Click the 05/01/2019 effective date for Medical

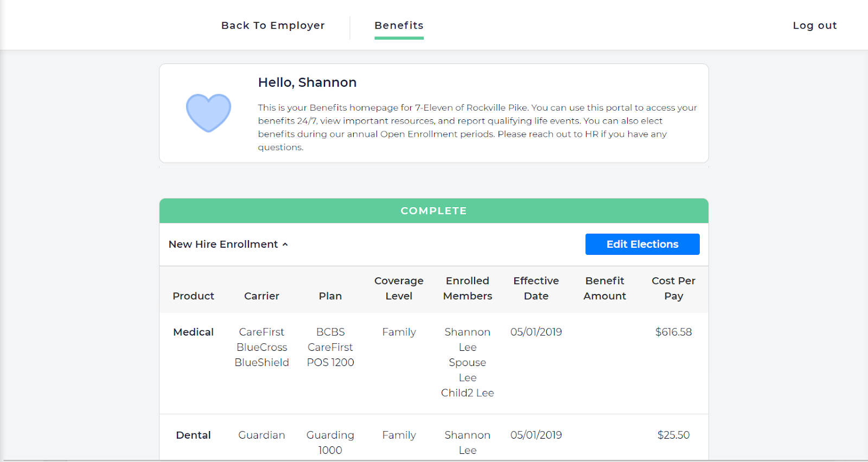535,332
